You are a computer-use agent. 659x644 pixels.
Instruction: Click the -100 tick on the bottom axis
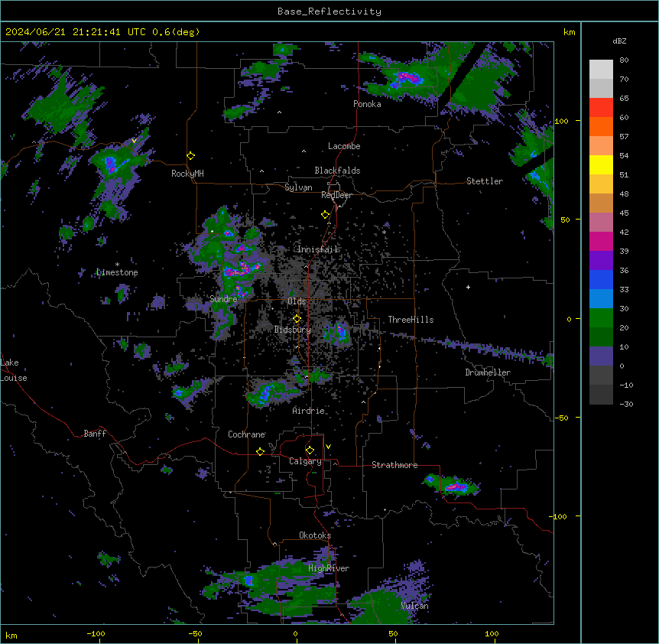tap(96, 633)
